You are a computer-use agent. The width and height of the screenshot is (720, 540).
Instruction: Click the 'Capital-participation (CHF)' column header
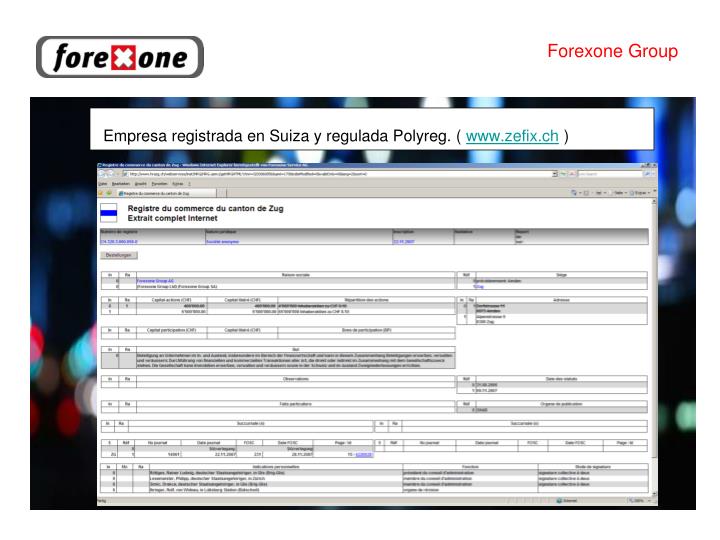point(171,330)
